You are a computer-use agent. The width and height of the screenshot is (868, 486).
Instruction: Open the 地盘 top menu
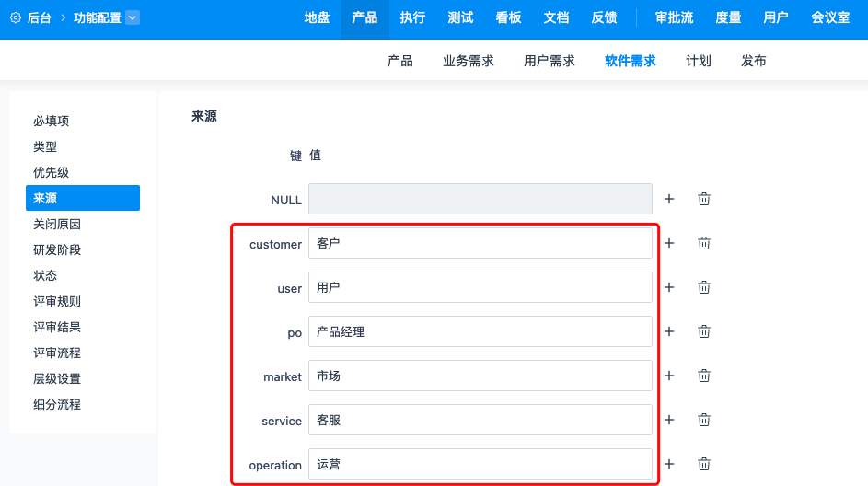coord(318,17)
